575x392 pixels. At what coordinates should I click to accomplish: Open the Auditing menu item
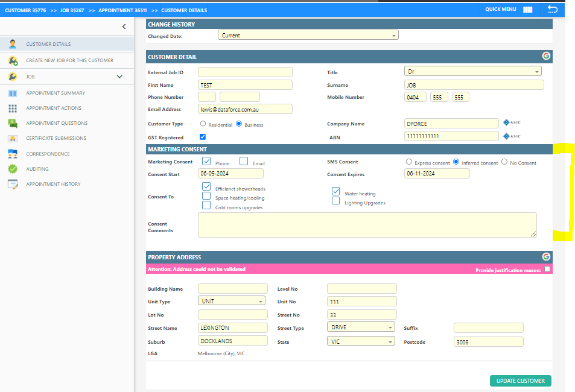tap(37, 169)
